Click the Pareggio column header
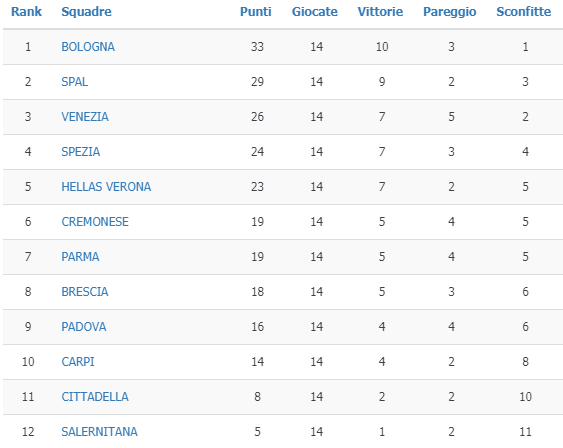Viewport: 563px width, 448px height. tap(450, 11)
